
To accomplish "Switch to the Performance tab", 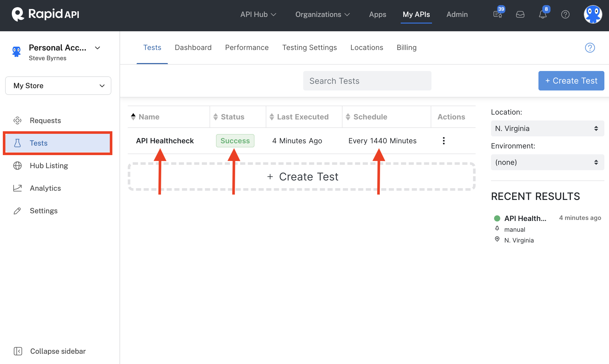I will coord(247,48).
